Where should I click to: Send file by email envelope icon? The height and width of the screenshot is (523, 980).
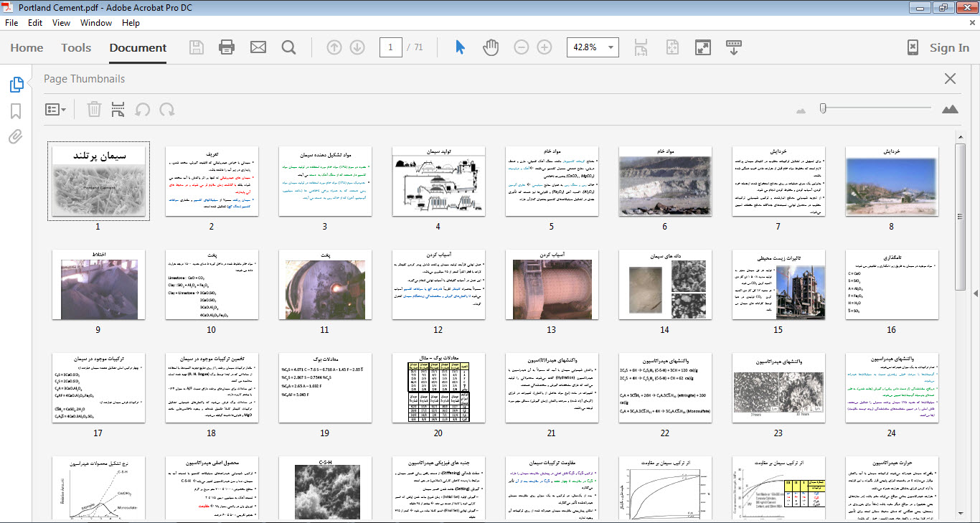pyautogui.click(x=258, y=47)
